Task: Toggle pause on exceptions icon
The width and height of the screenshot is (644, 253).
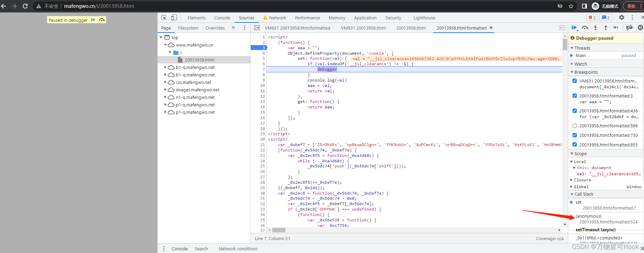Action: [640, 28]
